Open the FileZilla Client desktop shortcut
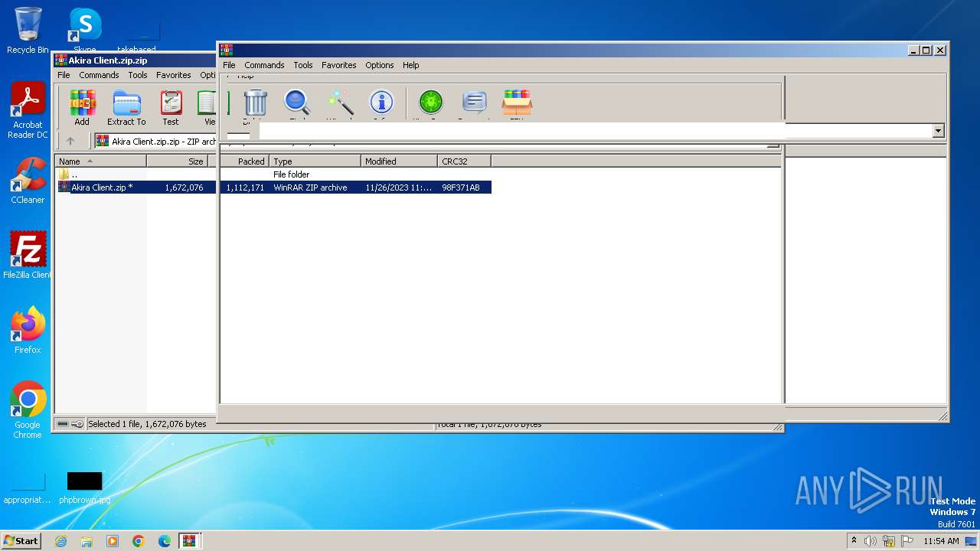This screenshot has height=551, width=980. 28,255
